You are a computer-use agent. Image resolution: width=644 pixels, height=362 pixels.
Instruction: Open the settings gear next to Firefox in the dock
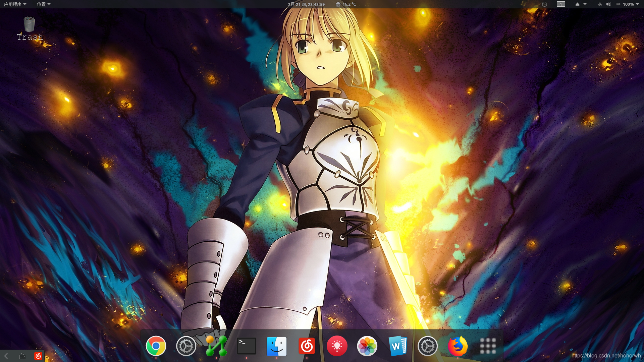click(x=428, y=346)
